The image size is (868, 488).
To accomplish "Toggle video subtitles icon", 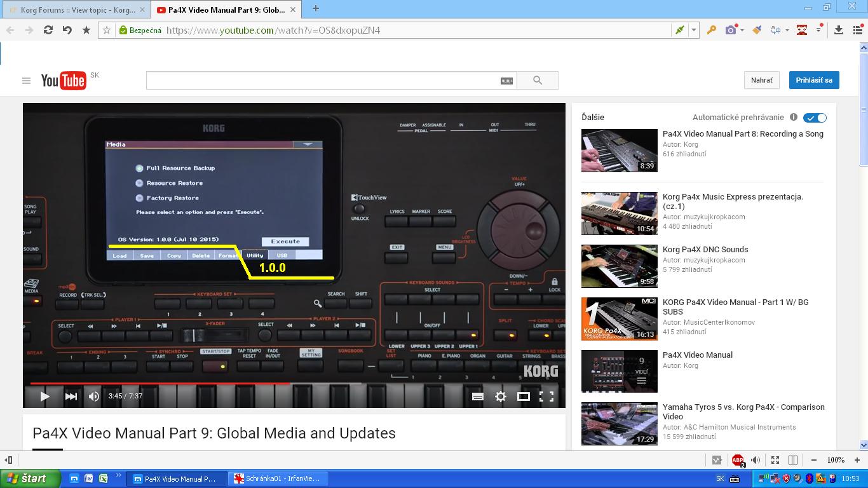I will pyautogui.click(x=478, y=396).
